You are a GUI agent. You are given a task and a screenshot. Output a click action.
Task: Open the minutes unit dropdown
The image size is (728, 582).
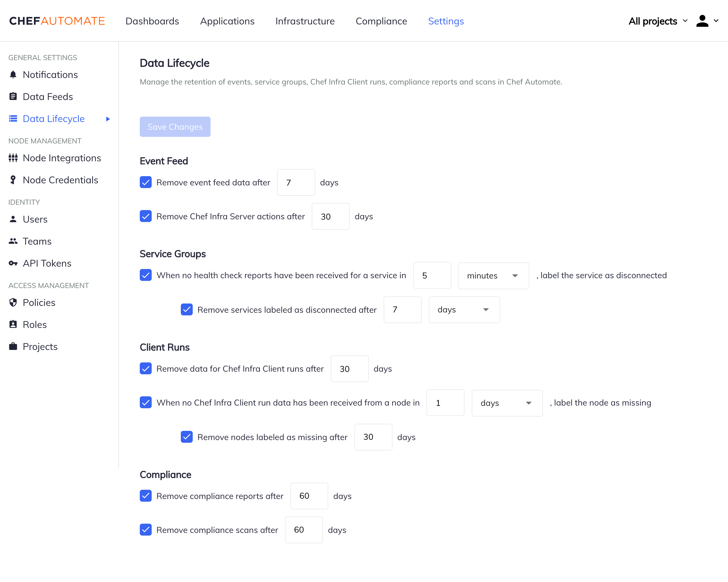(493, 276)
